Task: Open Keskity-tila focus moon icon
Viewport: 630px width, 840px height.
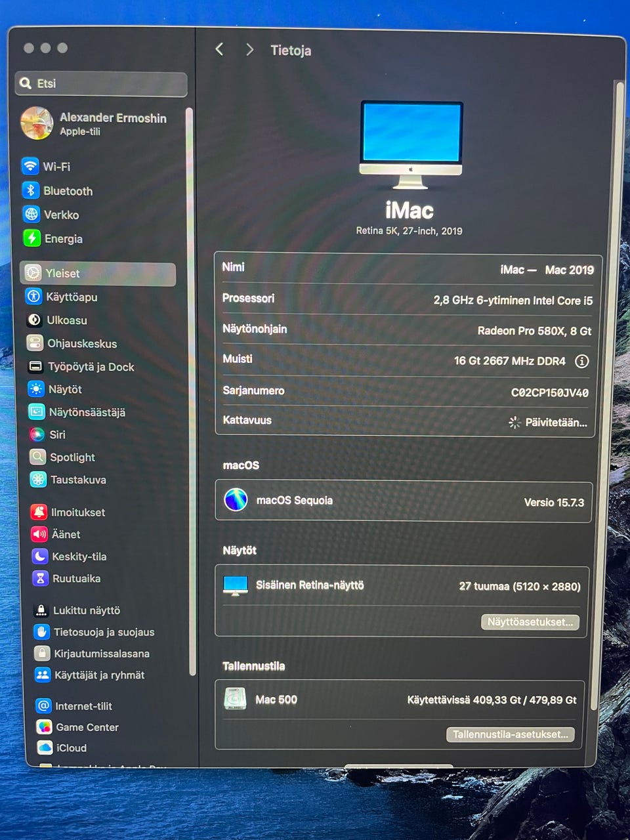Action: tap(41, 556)
